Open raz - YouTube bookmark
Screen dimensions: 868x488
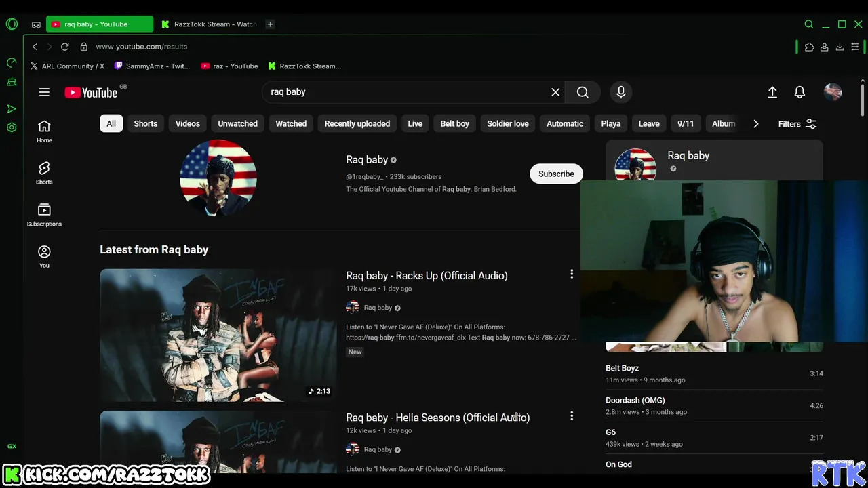229,66
